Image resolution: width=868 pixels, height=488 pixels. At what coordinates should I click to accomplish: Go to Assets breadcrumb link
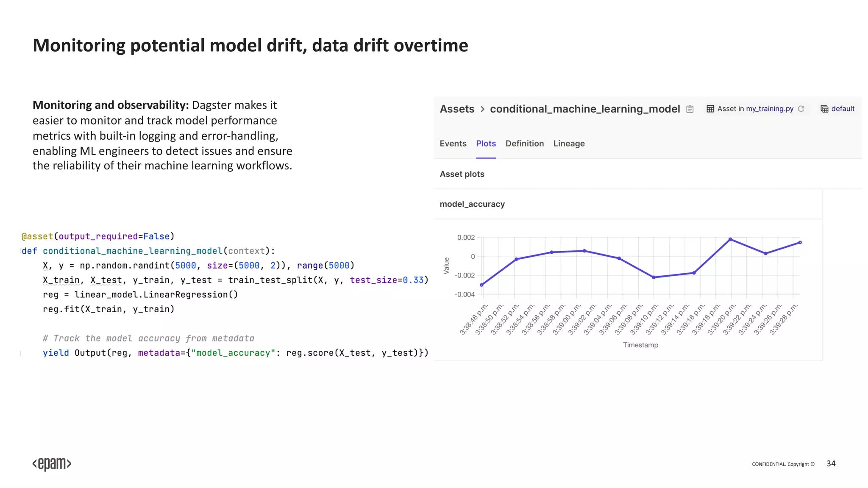[457, 109]
